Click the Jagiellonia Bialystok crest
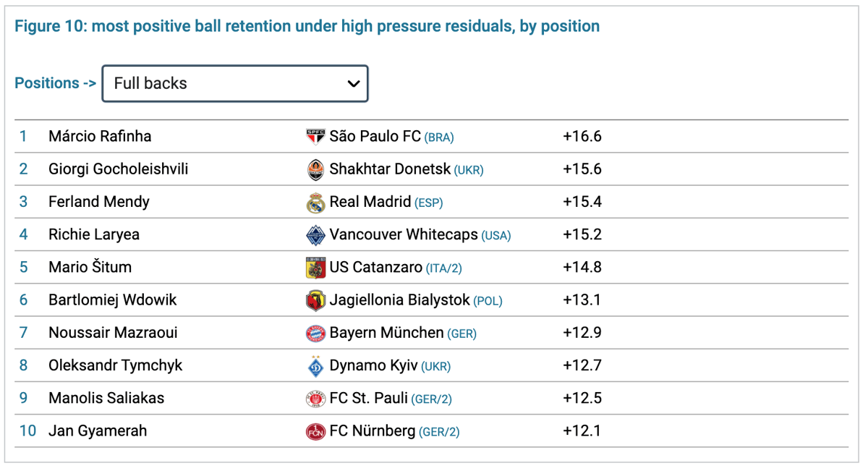The image size is (868, 471). click(x=315, y=300)
